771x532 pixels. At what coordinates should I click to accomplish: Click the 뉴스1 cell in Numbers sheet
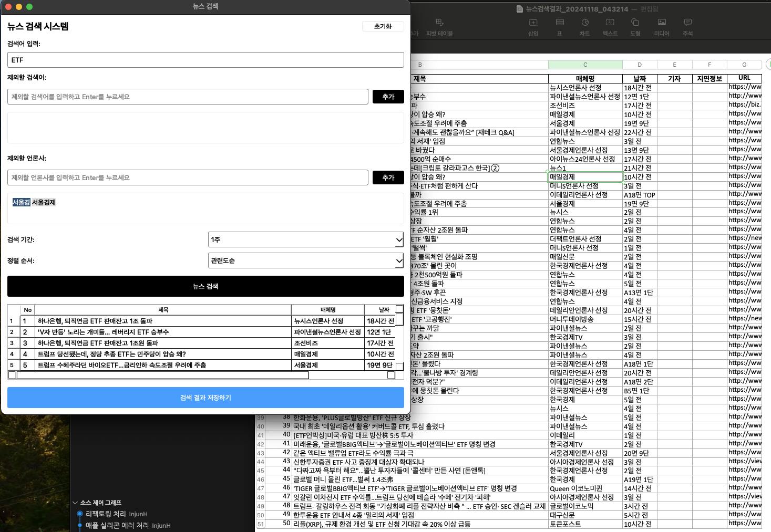point(585,168)
